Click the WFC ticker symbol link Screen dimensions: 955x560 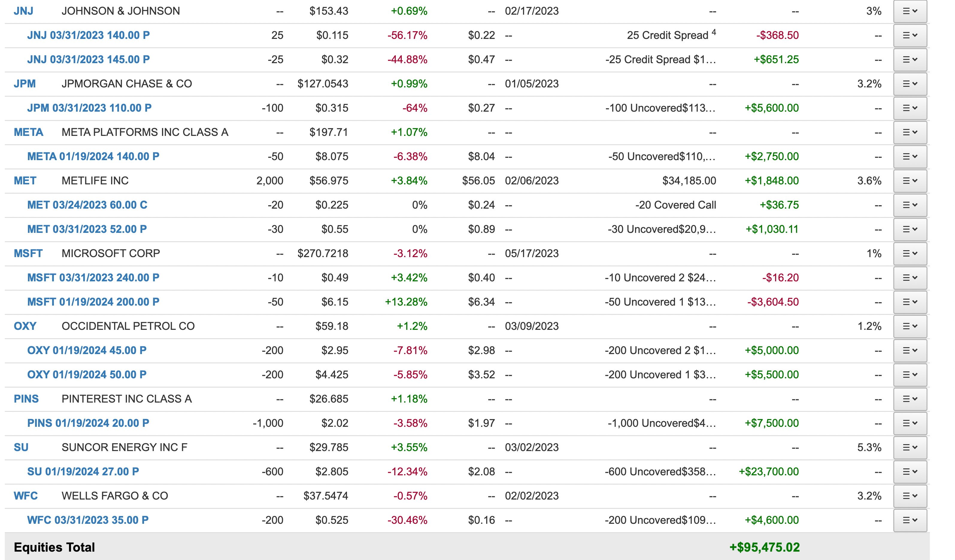pyautogui.click(x=25, y=496)
